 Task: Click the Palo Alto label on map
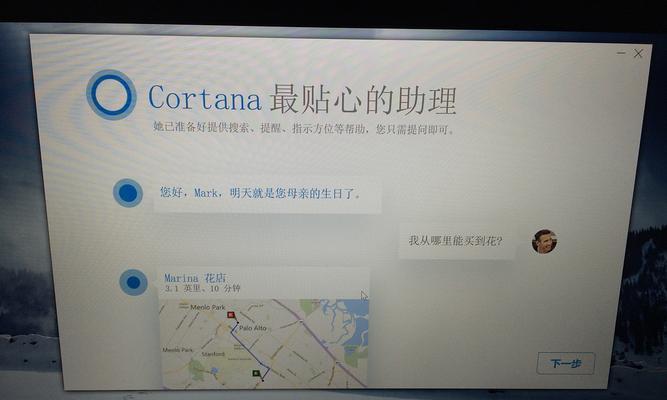click(253, 328)
